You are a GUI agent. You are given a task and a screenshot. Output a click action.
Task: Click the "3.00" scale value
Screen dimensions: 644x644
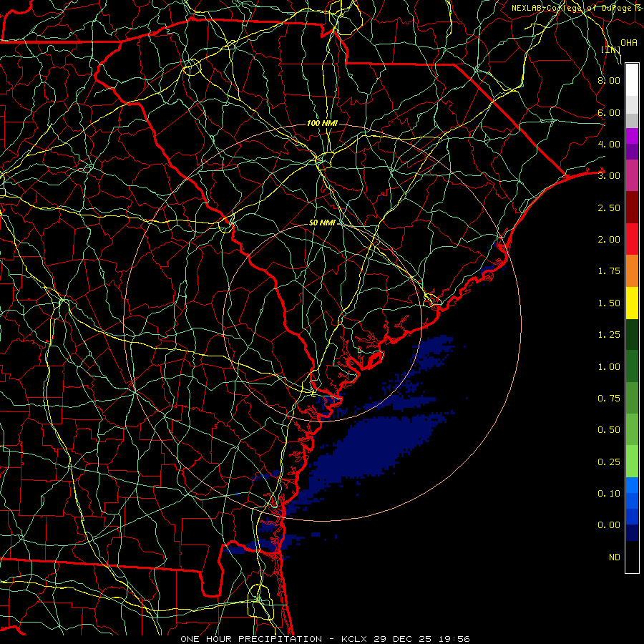[609, 176]
